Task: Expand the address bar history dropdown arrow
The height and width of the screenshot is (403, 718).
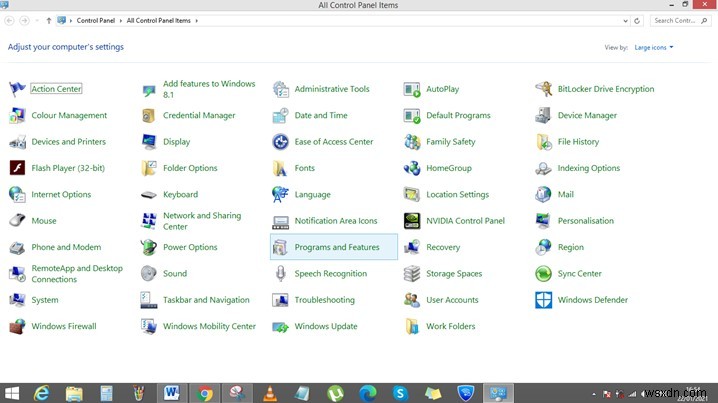Action: coord(625,21)
